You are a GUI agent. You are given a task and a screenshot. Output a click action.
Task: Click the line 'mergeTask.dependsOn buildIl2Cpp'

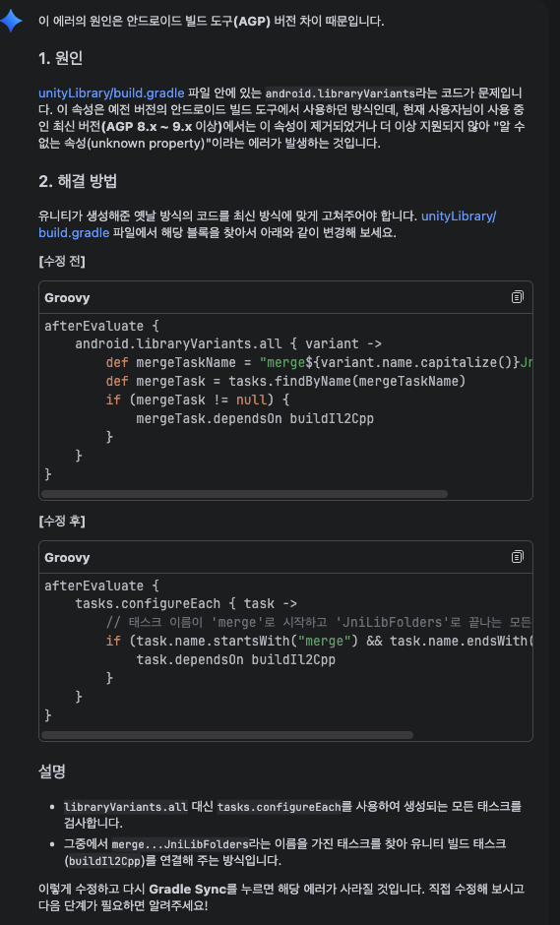pyautogui.click(x=255, y=418)
